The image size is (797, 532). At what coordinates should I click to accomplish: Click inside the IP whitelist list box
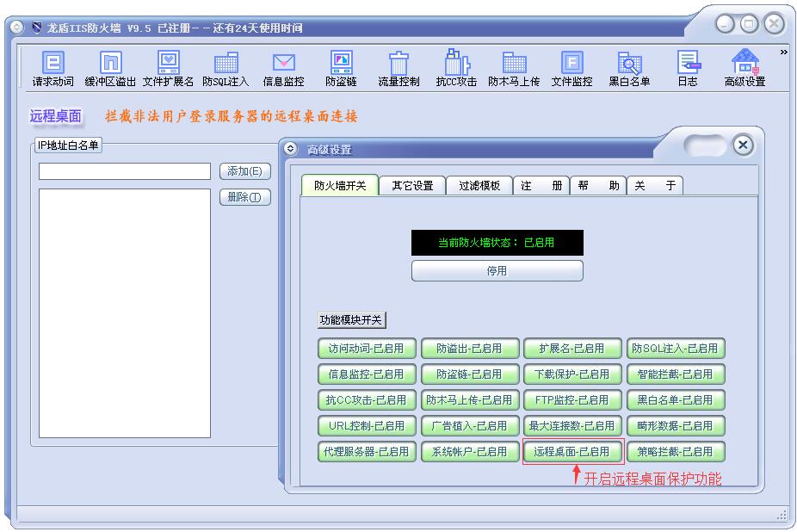[x=125, y=313]
